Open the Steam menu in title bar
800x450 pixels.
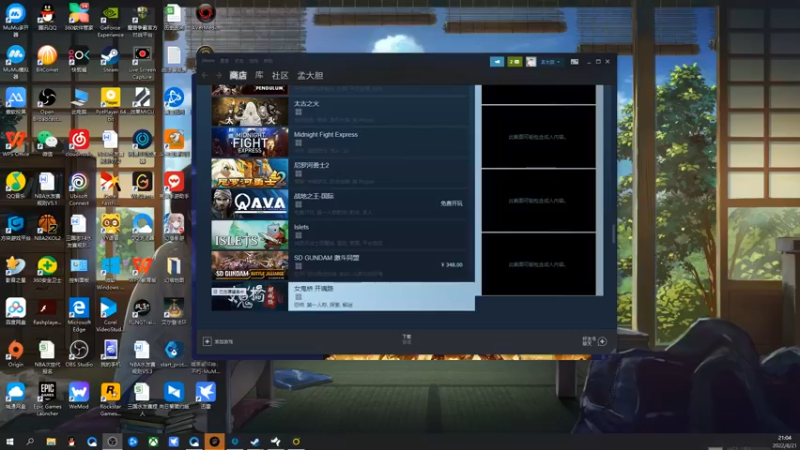click(208, 61)
